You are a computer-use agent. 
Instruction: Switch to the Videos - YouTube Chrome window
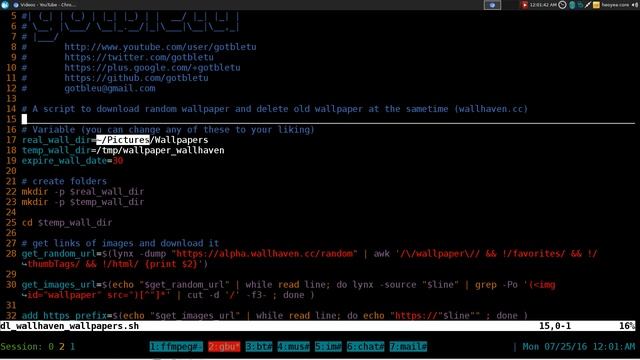coord(44,5)
